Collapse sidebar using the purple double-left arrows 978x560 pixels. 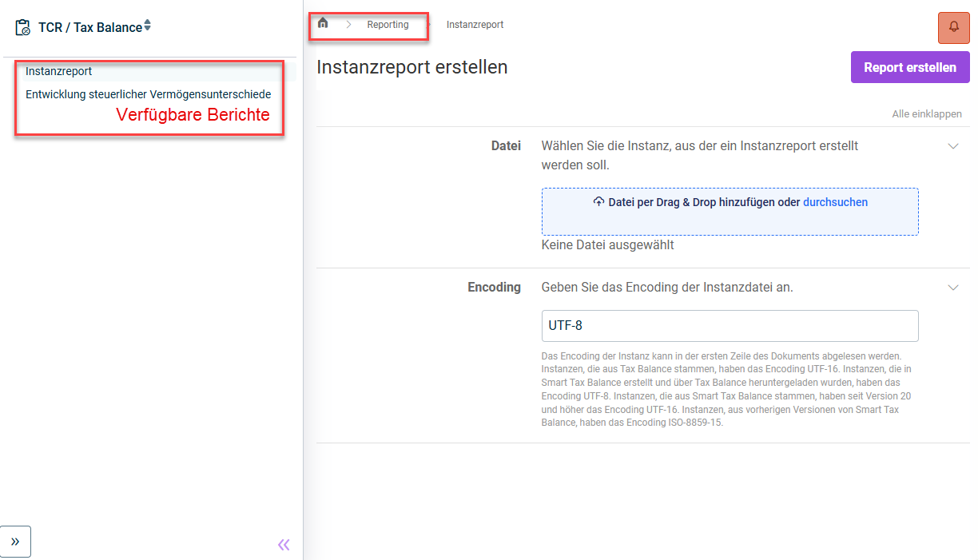pos(284,545)
